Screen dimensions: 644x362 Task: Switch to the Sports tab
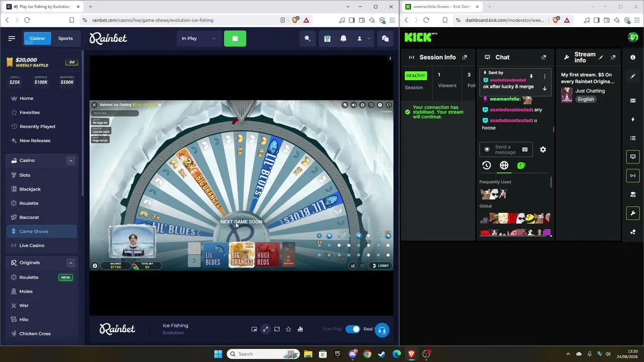65,38
